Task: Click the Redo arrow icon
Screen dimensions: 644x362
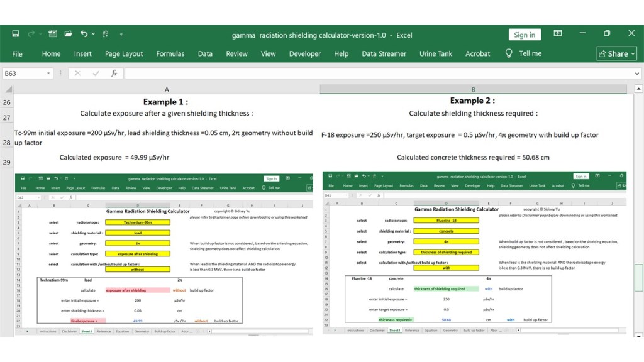Action: (31, 34)
